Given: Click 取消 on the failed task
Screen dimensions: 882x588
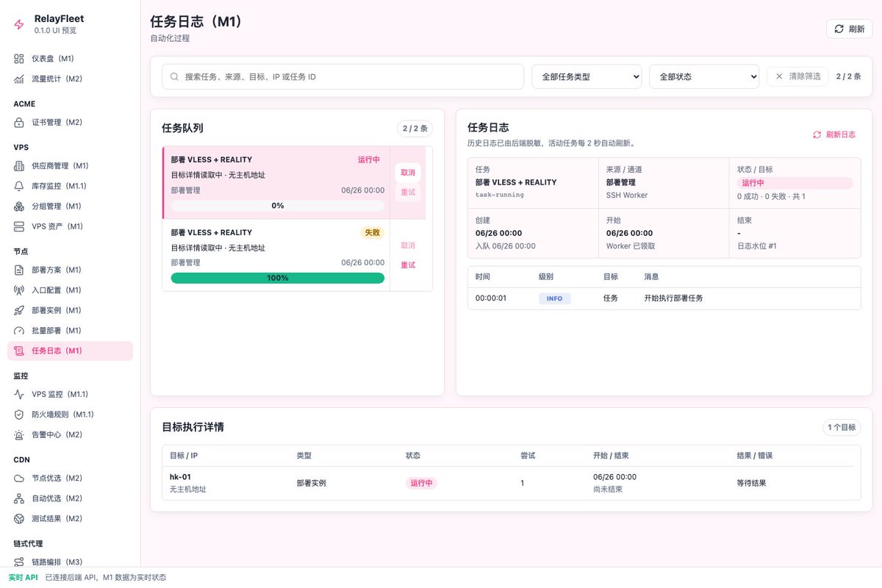Looking at the screenshot, I should (x=408, y=245).
